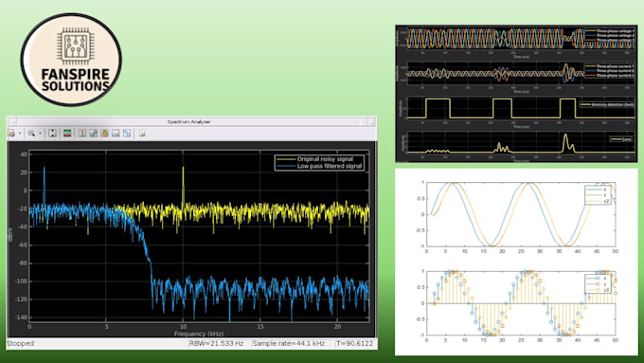Screen dimensions: 644x363
Task: Click the RBW status bar field
Action: 217,343
